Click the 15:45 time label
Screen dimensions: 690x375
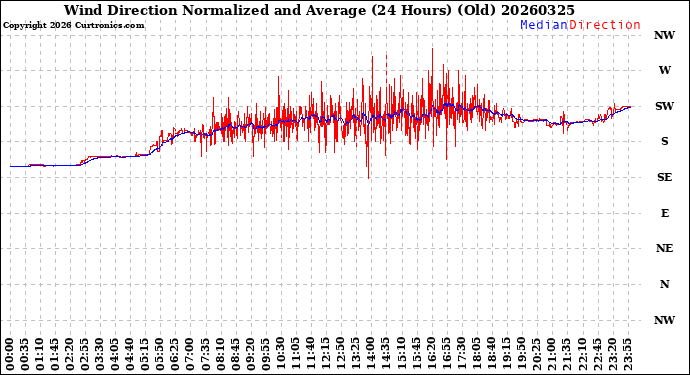(x=417, y=354)
